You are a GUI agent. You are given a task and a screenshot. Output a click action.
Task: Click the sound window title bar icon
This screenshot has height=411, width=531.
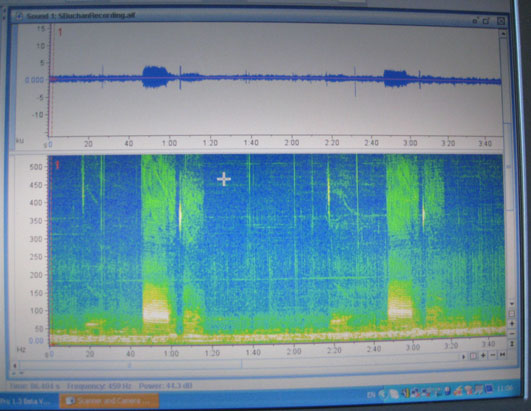(20, 16)
